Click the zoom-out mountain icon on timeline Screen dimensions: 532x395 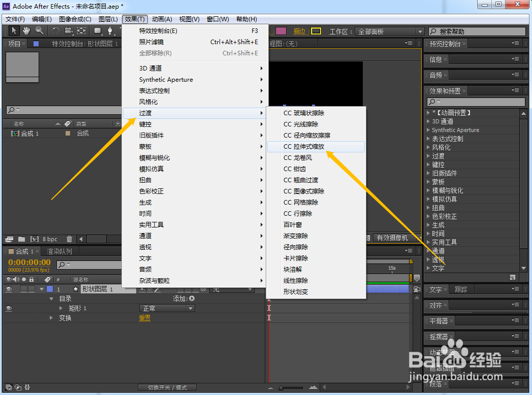click(x=270, y=387)
